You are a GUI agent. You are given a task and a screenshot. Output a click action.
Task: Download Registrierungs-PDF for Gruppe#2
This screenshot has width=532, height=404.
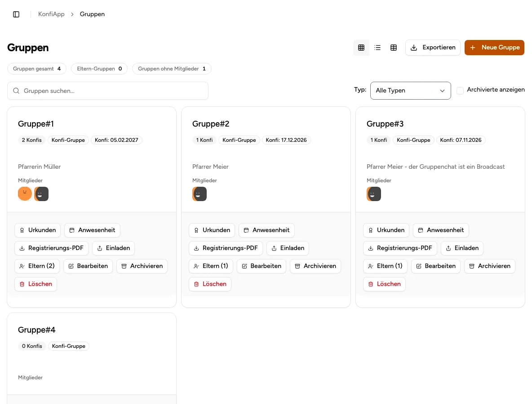click(226, 248)
